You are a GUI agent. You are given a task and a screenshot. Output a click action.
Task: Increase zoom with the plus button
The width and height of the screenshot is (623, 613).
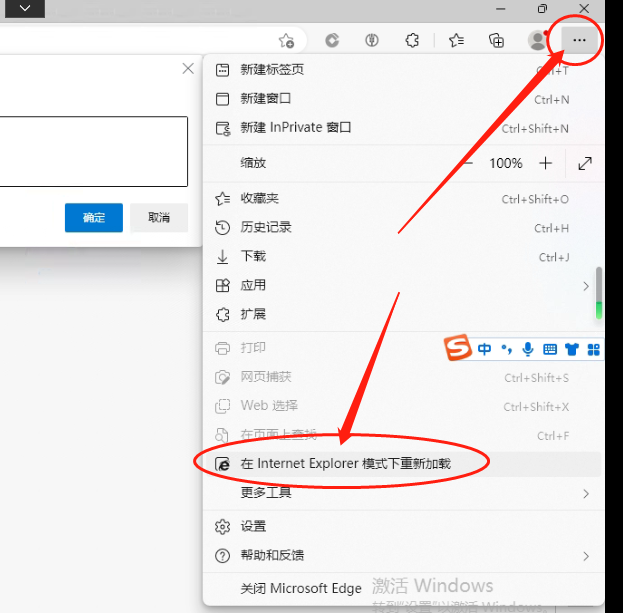point(545,163)
